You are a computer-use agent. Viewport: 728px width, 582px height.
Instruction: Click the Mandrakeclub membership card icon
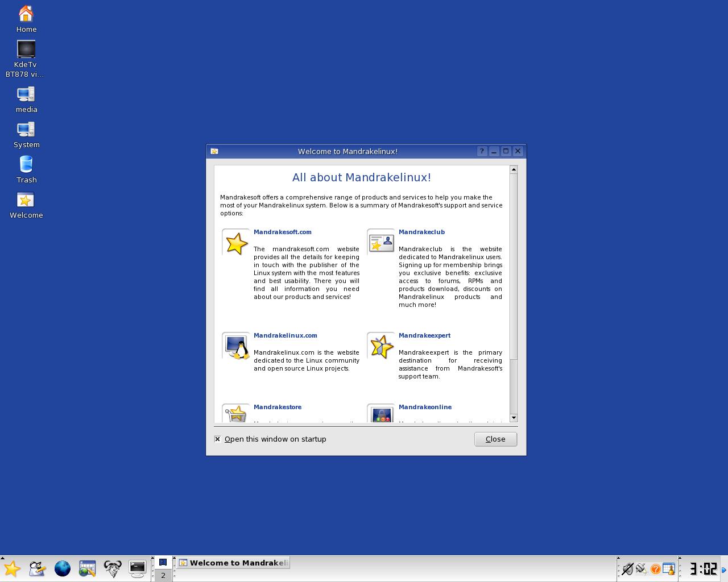coord(381,243)
